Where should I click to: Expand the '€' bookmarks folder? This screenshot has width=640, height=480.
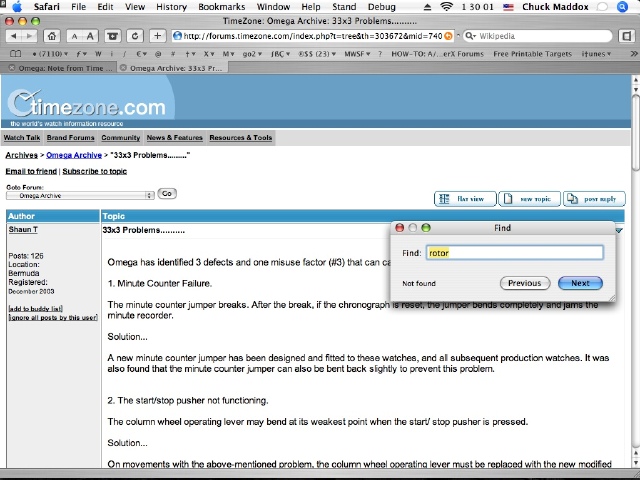(x=142, y=54)
